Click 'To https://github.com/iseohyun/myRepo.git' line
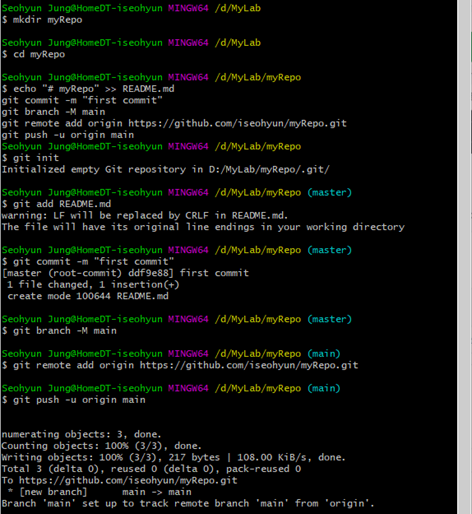Image resolution: width=472 pixels, height=514 pixels. (x=119, y=481)
